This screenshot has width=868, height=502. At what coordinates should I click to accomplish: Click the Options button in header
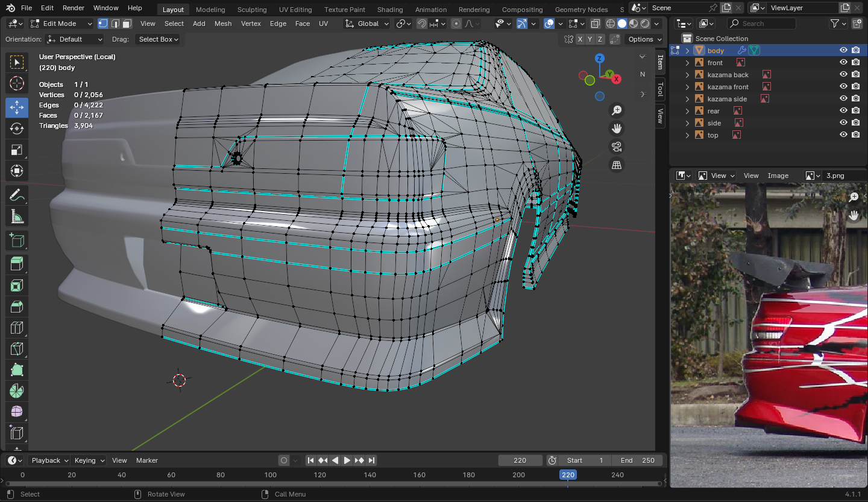[644, 39]
